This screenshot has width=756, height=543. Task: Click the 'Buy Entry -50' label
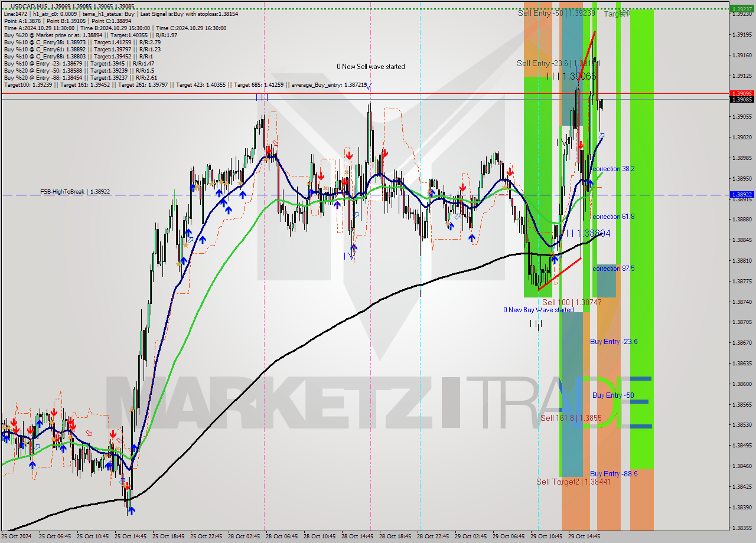click(613, 395)
